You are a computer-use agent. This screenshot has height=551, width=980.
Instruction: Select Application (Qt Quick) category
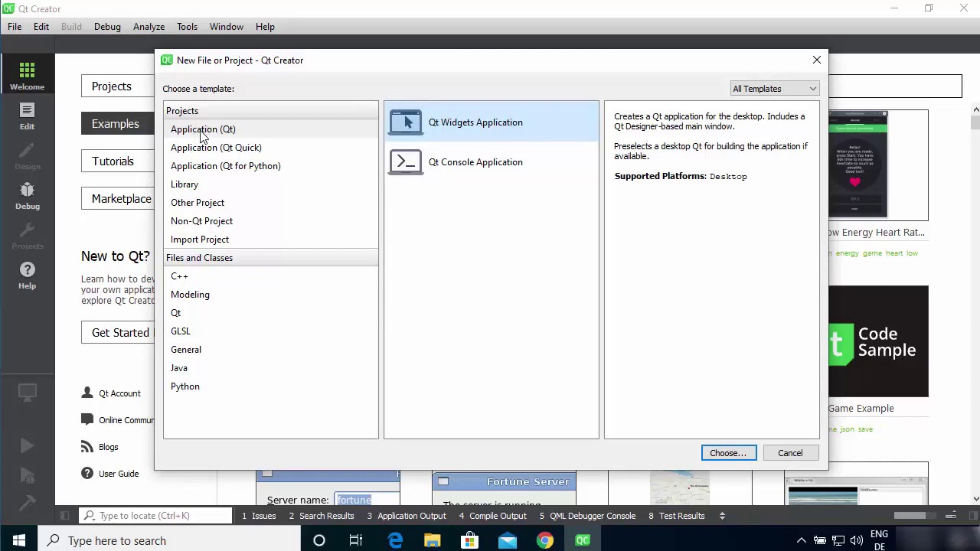271,148
